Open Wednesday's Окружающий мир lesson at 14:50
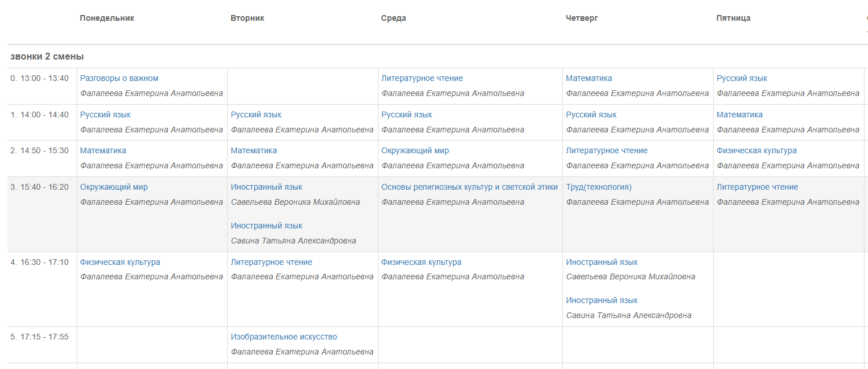 click(x=415, y=150)
